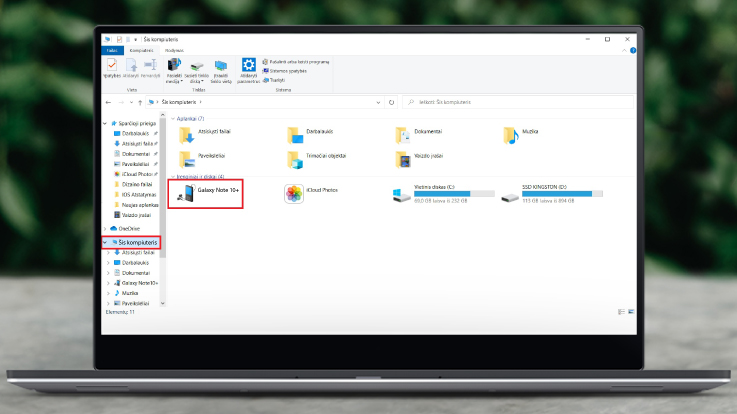Switch to the Rodymas ribbon tab

click(x=174, y=49)
